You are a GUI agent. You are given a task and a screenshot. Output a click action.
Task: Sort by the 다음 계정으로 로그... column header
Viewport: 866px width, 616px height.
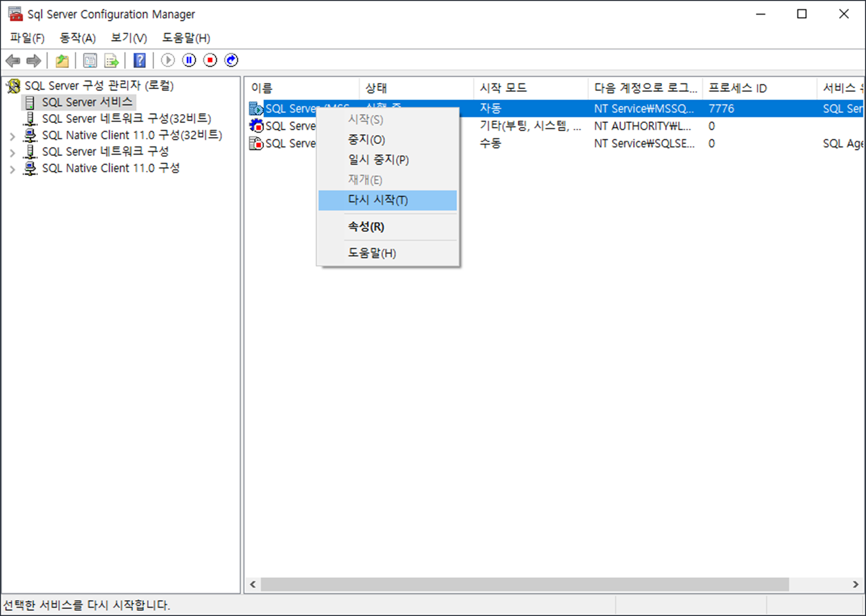[645, 88]
